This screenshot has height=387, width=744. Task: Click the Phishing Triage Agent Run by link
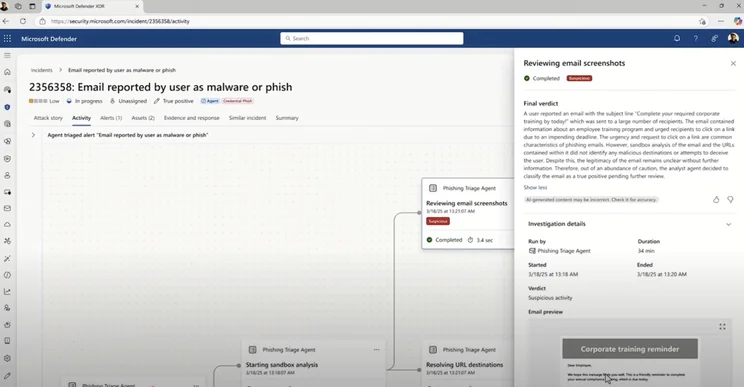click(x=564, y=251)
